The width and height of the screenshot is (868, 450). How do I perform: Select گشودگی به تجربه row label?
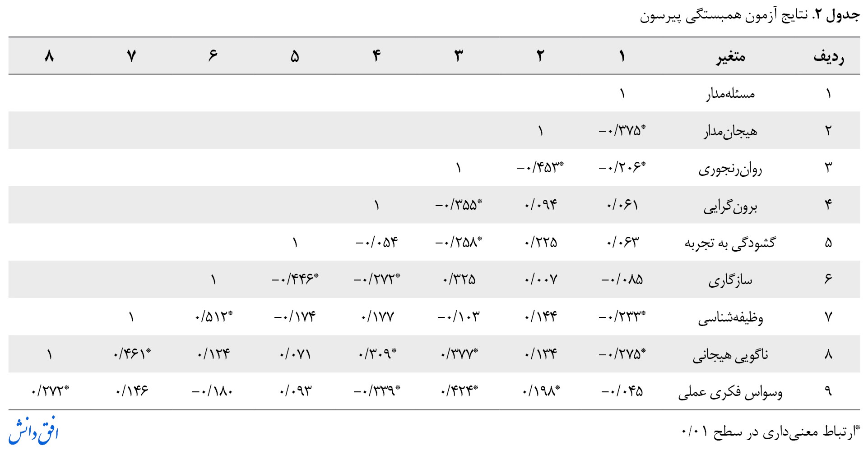[x=730, y=243]
